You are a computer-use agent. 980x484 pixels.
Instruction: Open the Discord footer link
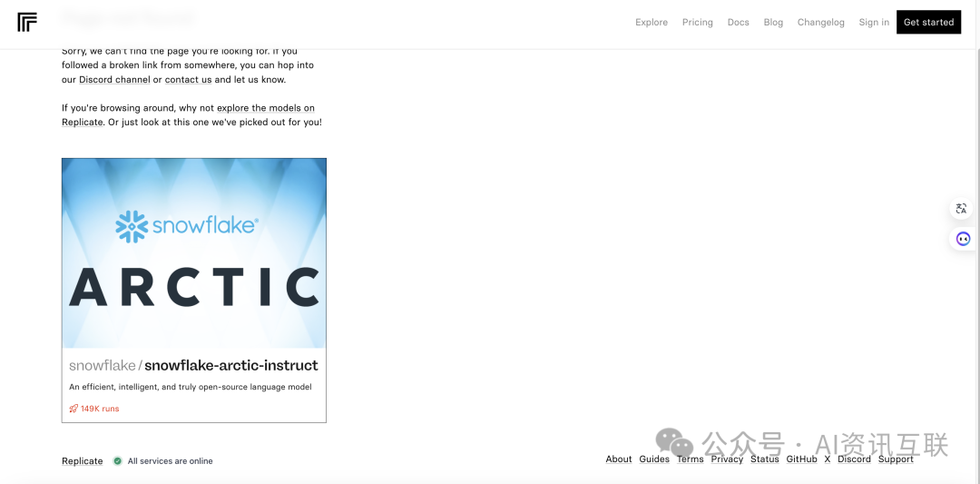tap(855, 459)
